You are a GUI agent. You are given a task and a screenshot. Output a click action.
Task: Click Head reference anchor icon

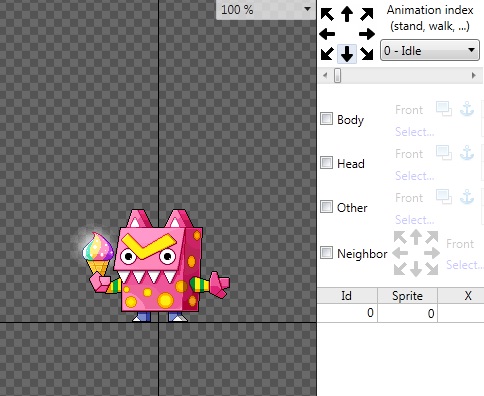pyautogui.click(x=467, y=153)
